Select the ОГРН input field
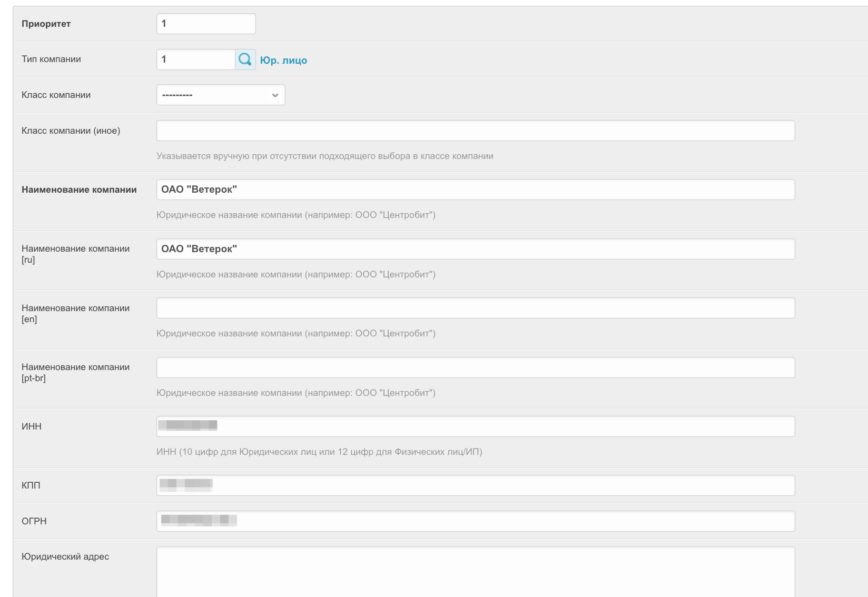Viewport: 868px width, 597px height. 475,521
